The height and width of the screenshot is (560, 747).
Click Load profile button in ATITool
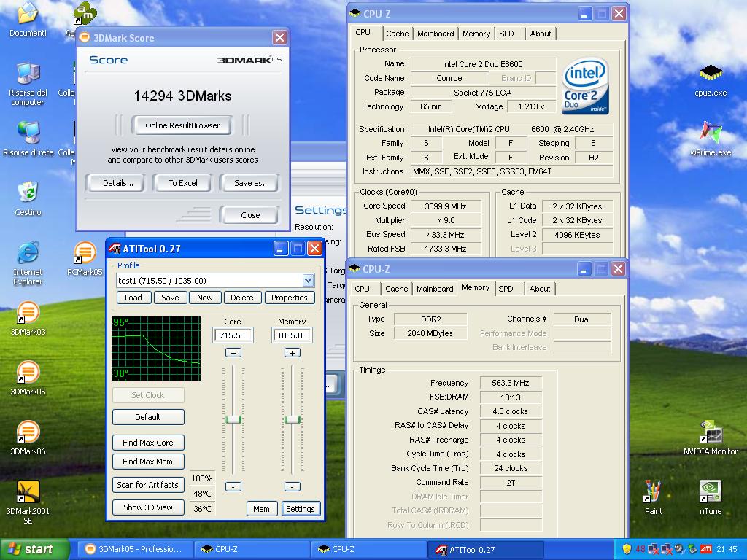point(133,297)
